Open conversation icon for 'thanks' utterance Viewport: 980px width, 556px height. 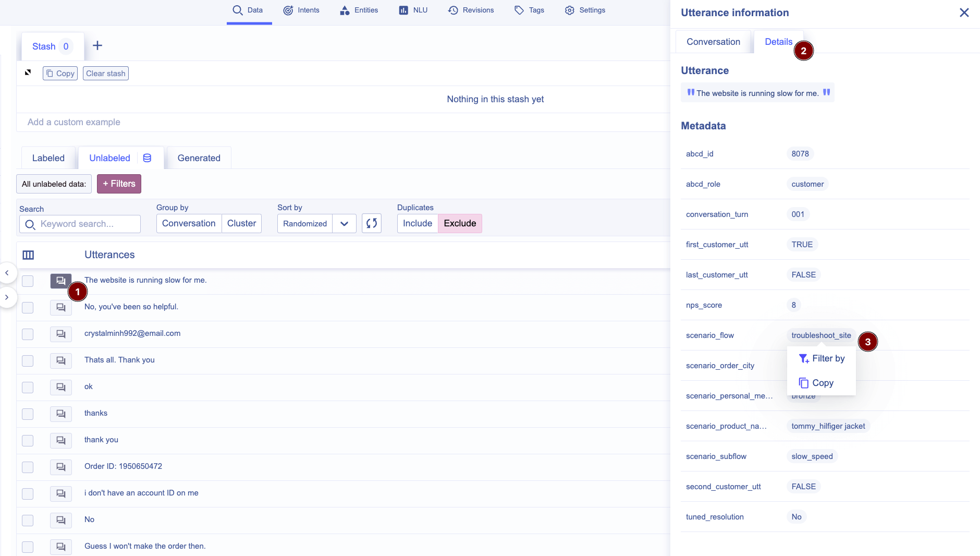pos(60,414)
